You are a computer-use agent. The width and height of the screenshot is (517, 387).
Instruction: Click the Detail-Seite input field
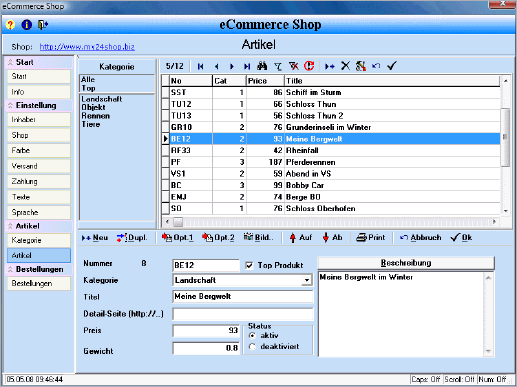click(x=243, y=314)
